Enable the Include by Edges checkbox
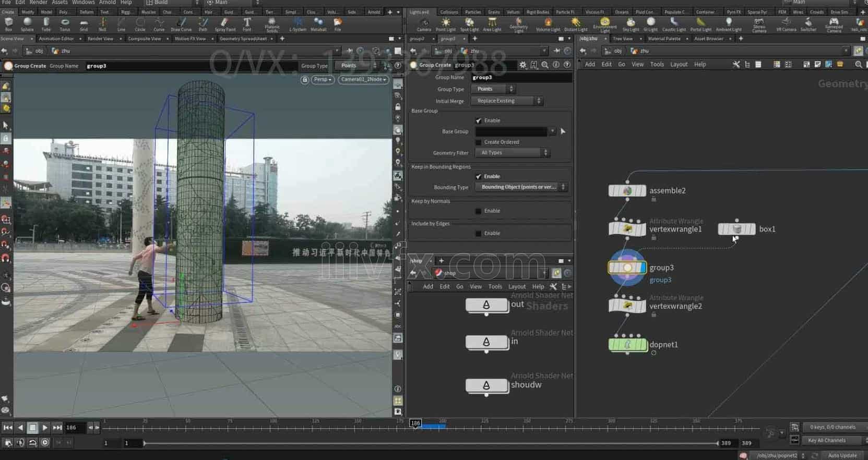The image size is (868, 460). [x=479, y=233]
